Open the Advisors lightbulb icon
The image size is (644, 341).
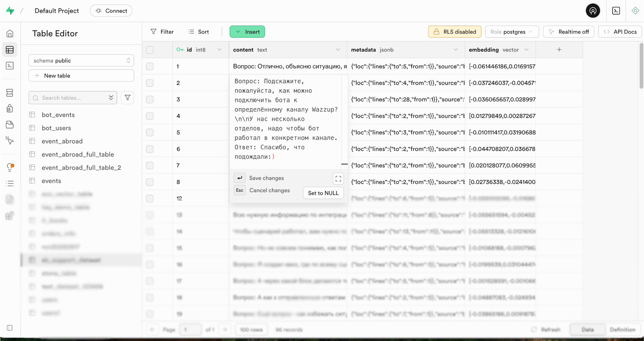pos(10,167)
